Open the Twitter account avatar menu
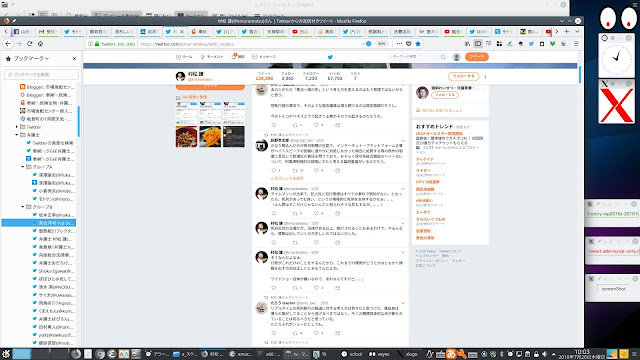The height and width of the screenshot is (360, 640). [457, 57]
